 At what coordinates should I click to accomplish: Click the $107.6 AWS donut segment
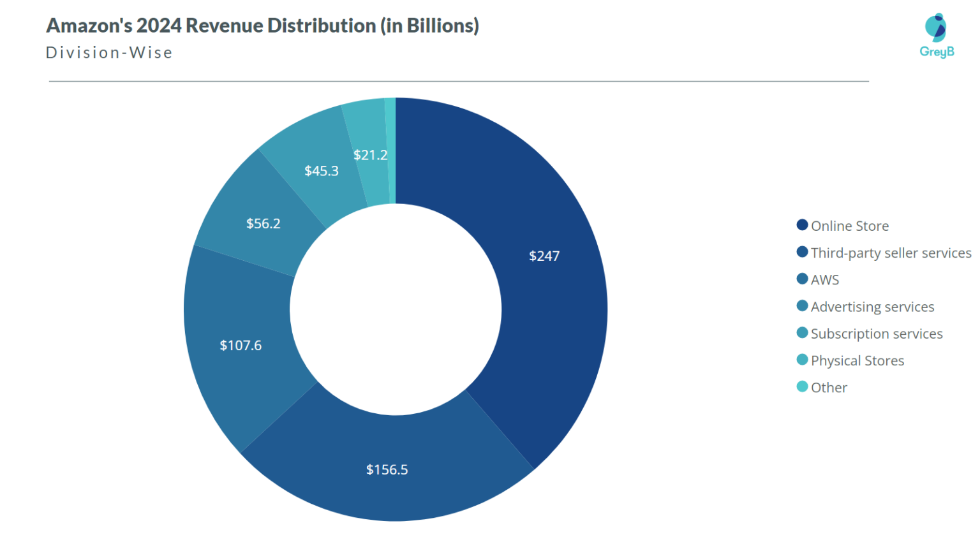[x=241, y=346]
